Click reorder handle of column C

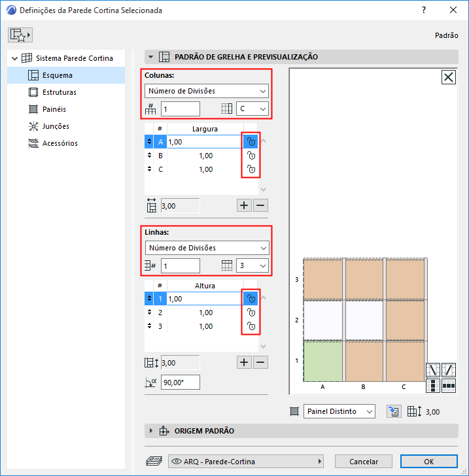pos(149,169)
